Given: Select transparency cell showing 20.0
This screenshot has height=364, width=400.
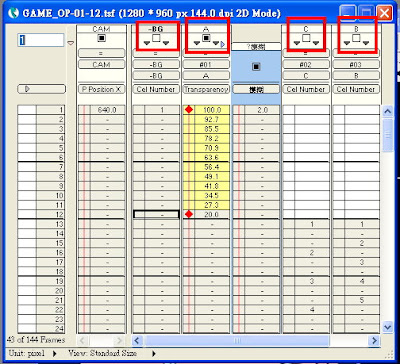Looking at the screenshot, I should tap(212, 214).
